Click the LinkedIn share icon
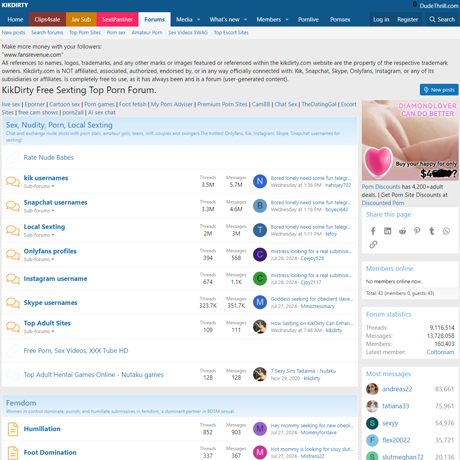This screenshot has width=460, height=460. click(x=388, y=231)
